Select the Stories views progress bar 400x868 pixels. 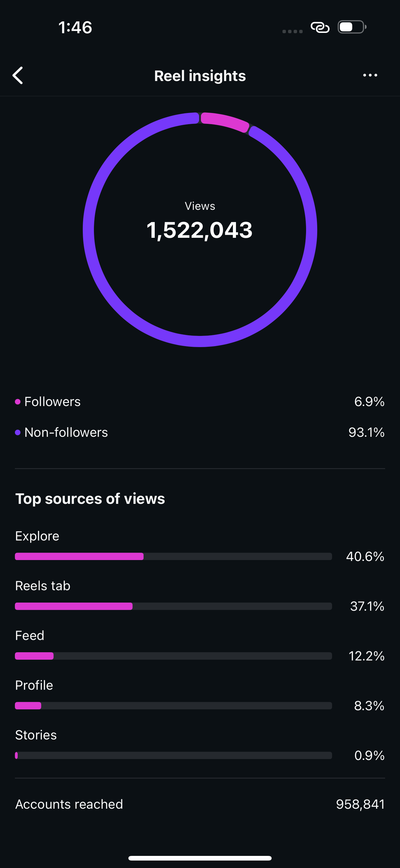tap(173, 755)
